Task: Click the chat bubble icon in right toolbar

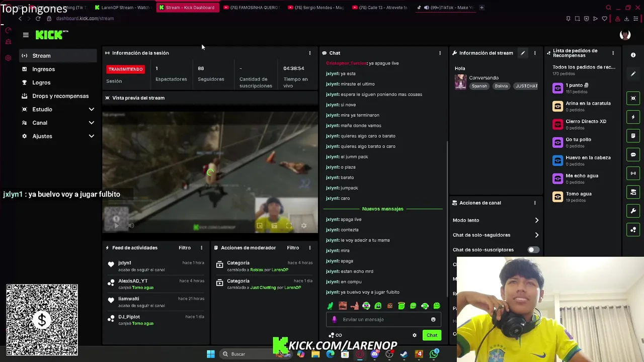Action: (633, 154)
